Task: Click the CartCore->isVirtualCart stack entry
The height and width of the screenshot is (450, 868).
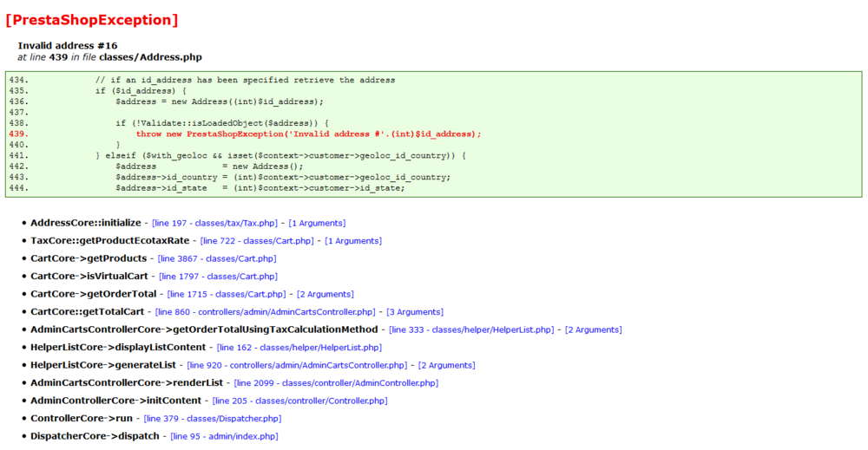Action: 89,276
